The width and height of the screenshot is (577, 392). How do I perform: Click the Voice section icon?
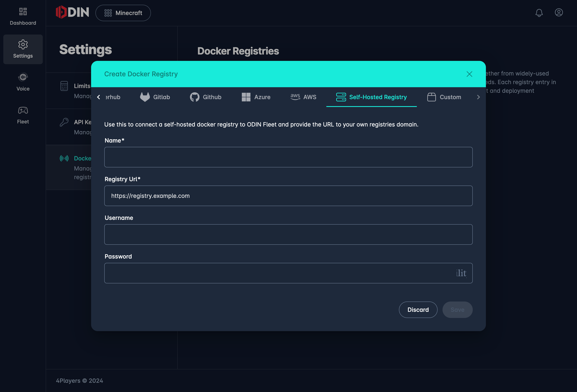[23, 77]
